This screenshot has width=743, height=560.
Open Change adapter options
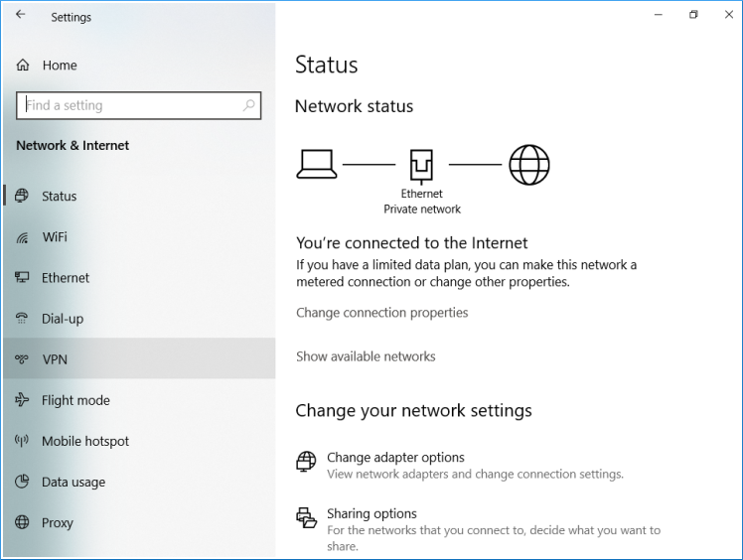[x=395, y=458]
